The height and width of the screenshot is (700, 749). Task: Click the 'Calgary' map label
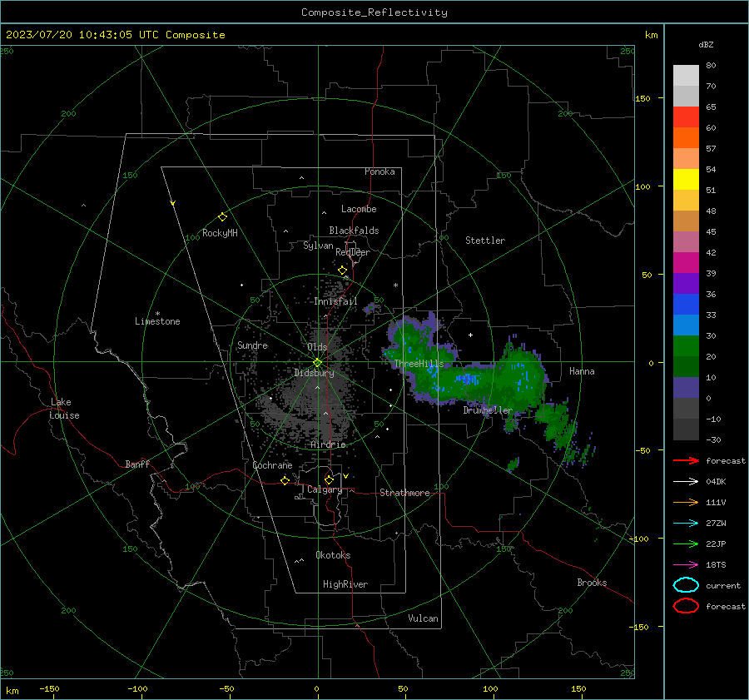[325, 489]
